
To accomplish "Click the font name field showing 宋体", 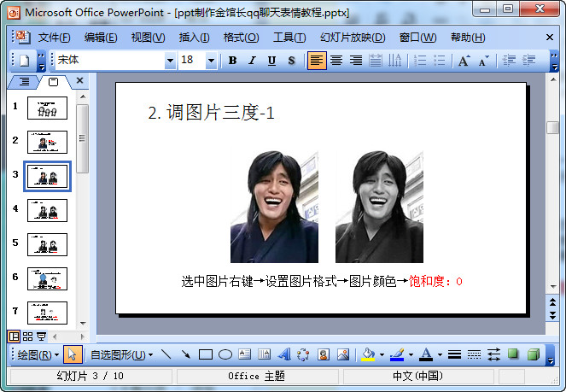I will coord(110,61).
